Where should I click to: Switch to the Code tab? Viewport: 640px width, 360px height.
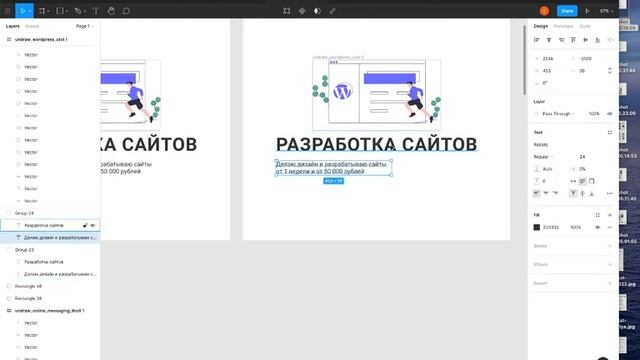click(x=585, y=26)
